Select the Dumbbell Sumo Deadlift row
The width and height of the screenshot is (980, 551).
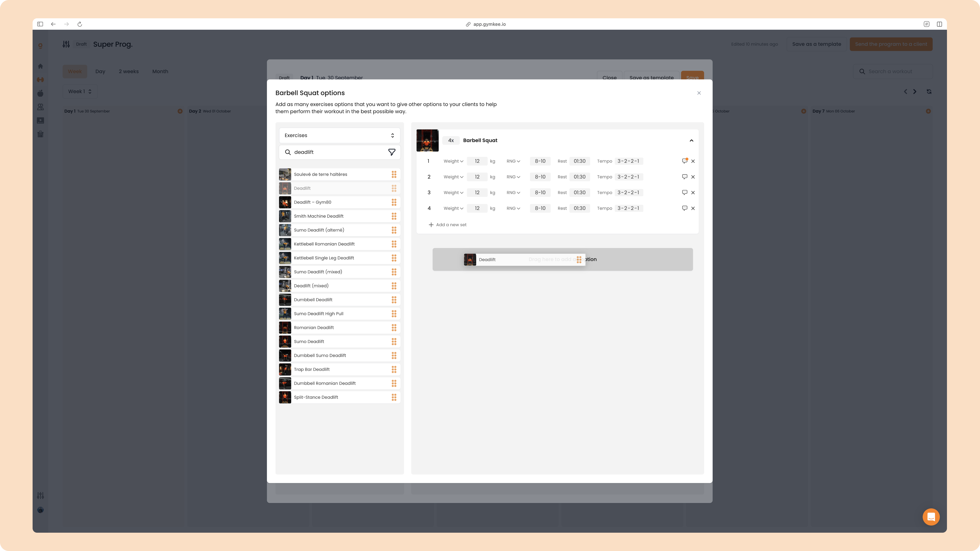point(339,355)
